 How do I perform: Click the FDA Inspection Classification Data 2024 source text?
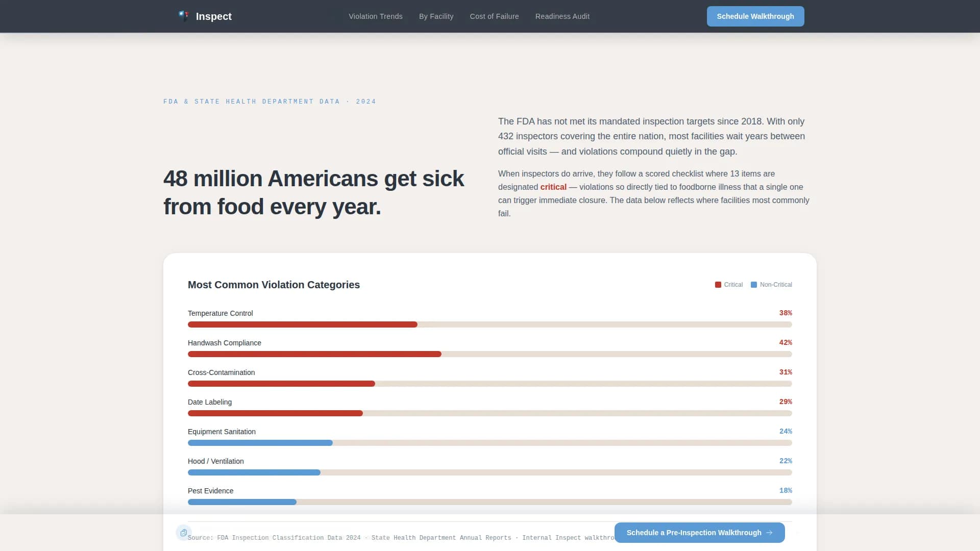288,537
